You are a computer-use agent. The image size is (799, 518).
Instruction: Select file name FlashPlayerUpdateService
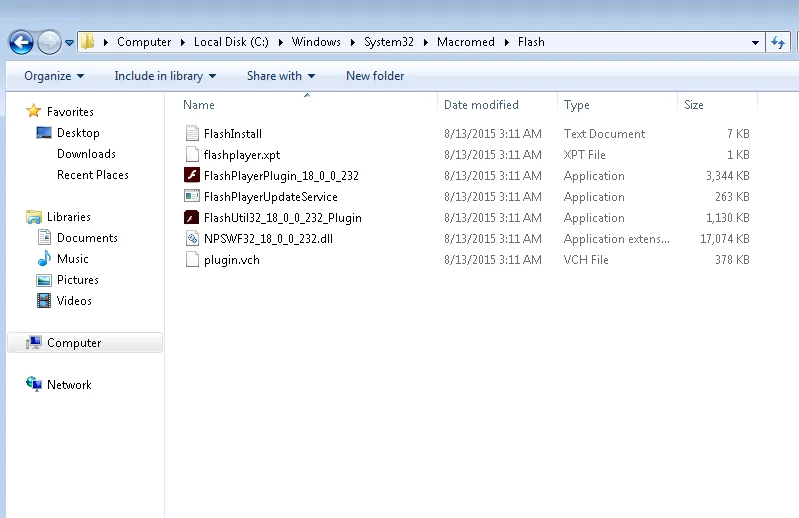[x=271, y=197]
